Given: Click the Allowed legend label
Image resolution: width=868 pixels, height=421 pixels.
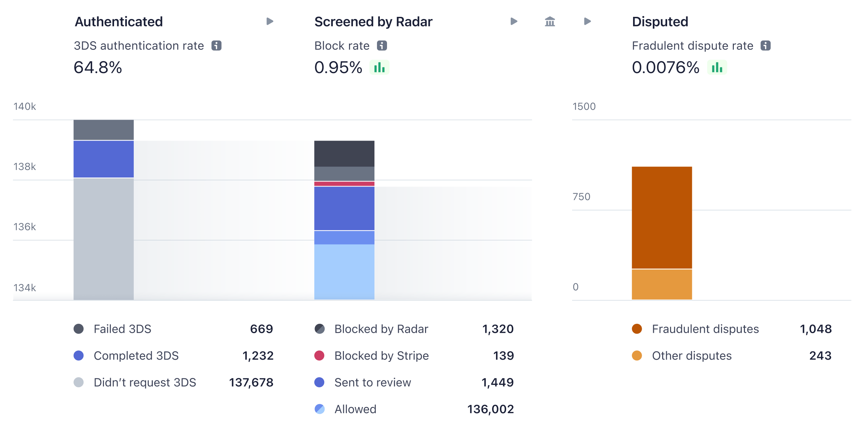Looking at the screenshot, I should (x=355, y=409).
